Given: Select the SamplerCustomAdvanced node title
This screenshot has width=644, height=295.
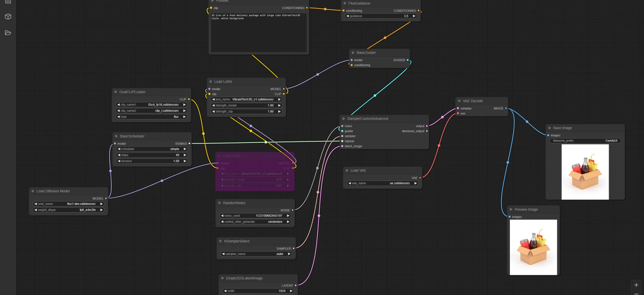Looking at the screenshot, I should [368, 118].
